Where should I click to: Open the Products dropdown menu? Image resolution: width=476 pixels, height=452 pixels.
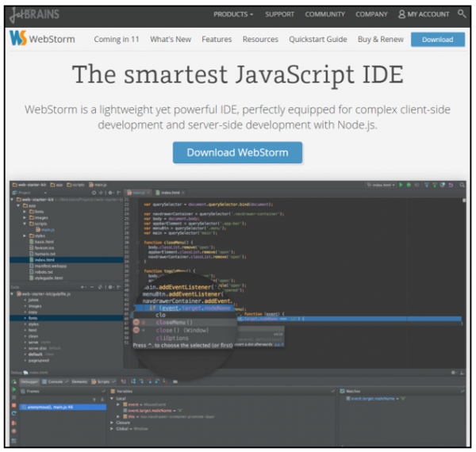coord(233,14)
